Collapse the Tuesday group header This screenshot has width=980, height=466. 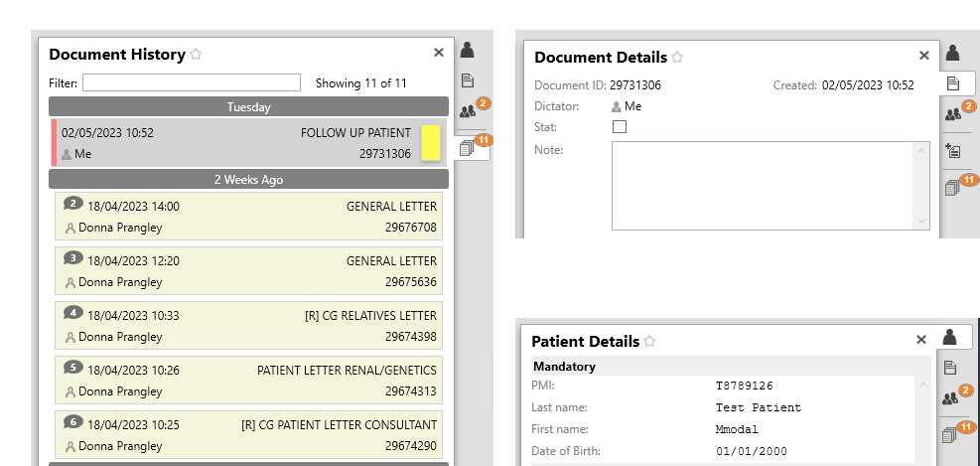click(249, 107)
